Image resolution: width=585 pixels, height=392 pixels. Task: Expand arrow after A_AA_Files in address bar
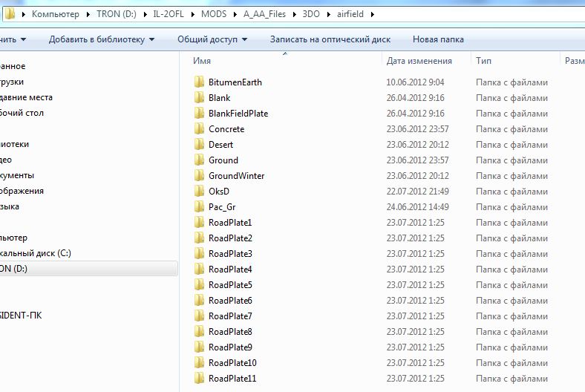point(295,15)
